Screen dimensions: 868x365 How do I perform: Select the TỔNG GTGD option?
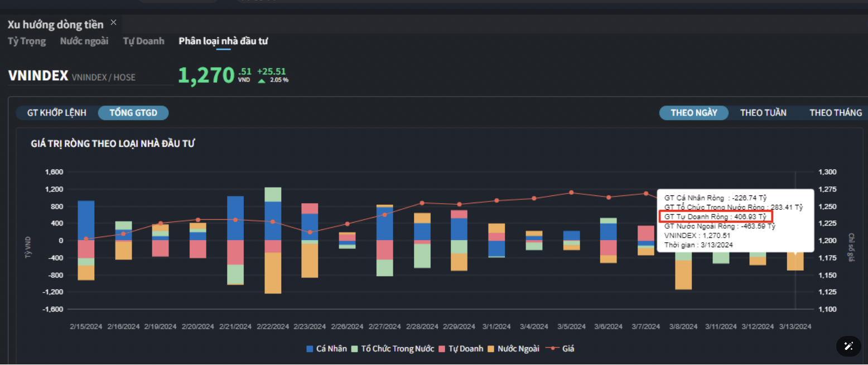click(133, 113)
